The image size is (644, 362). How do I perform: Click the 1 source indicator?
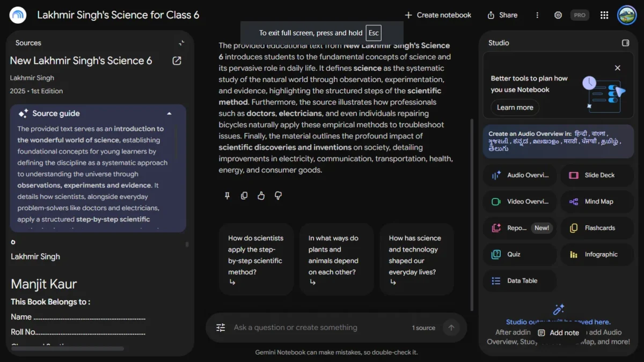click(423, 328)
